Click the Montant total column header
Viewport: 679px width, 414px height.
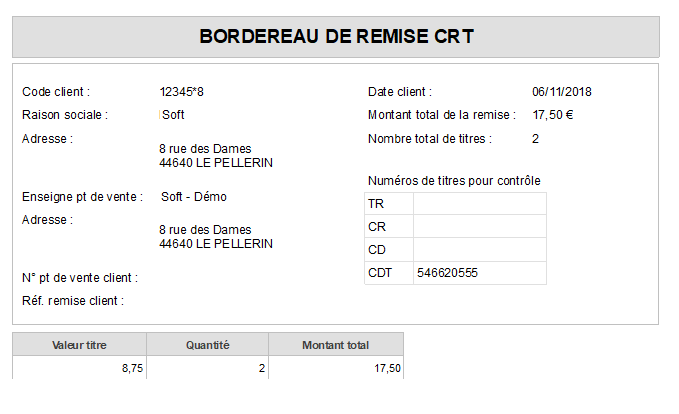pyautogui.click(x=336, y=345)
